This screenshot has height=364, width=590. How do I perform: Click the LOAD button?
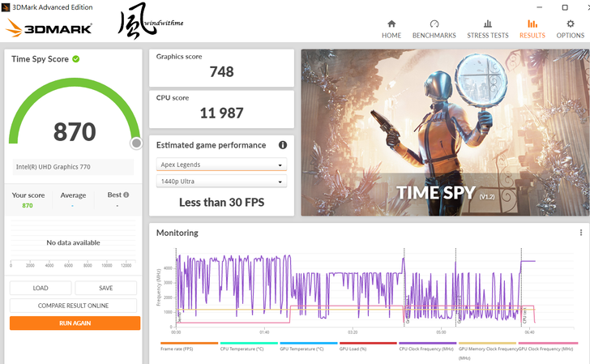41,288
